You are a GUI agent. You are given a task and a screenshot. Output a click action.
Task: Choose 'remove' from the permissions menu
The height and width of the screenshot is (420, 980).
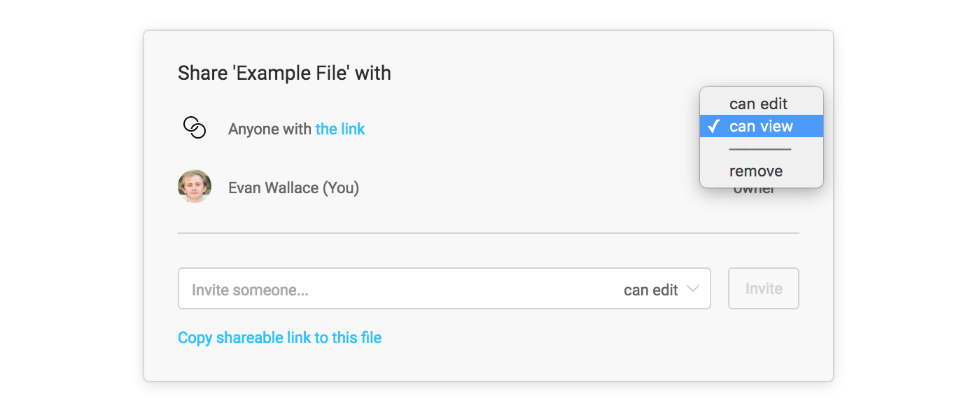click(756, 170)
